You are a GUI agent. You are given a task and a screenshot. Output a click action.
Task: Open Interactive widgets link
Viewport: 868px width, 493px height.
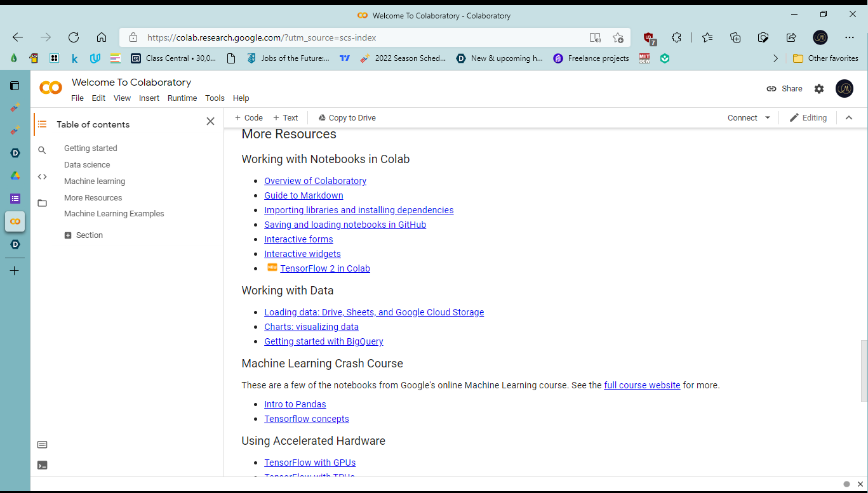pyautogui.click(x=302, y=254)
